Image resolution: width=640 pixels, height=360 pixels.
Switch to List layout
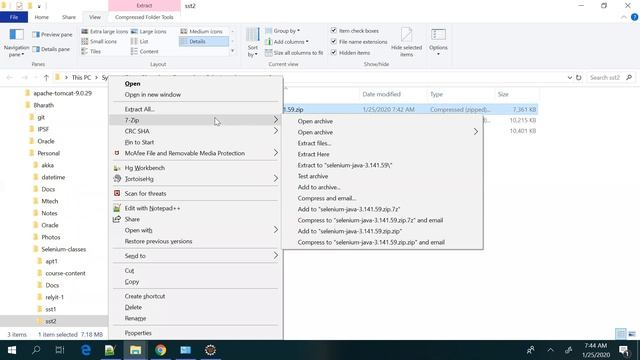(x=140, y=41)
